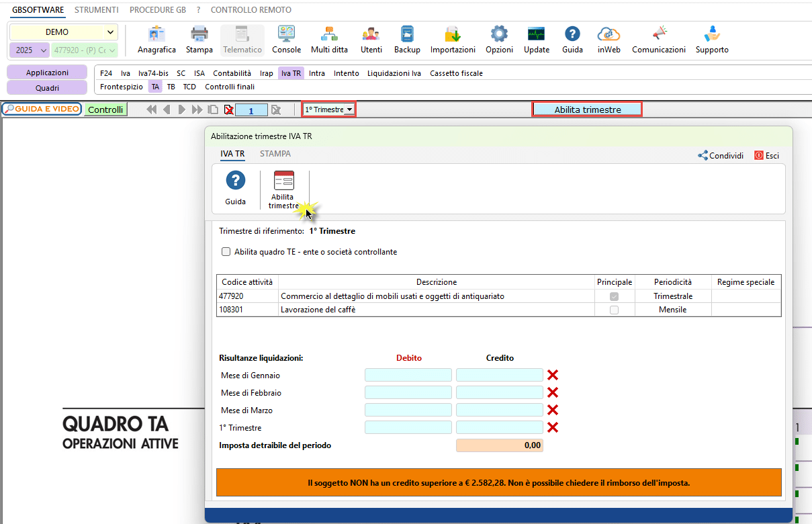
Task: Switch to the STAMPA tab in dialog
Action: [275, 154]
